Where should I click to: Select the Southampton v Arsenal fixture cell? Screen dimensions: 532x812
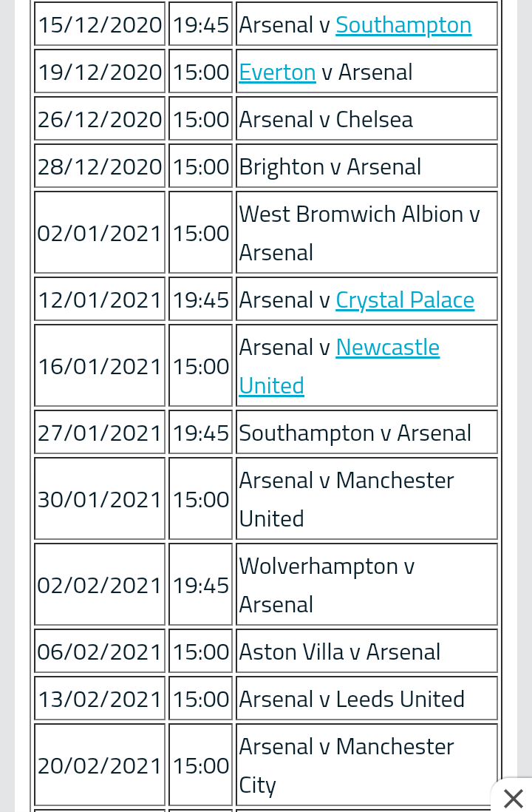tap(355, 433)
